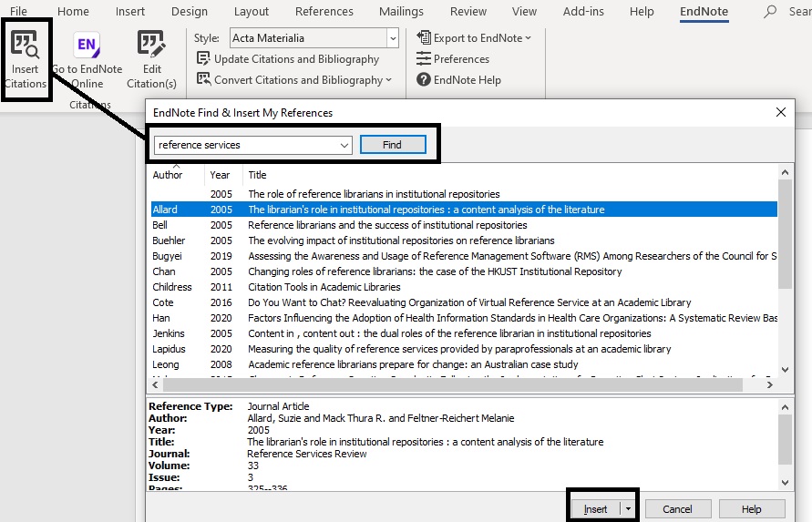Click Update Citations and Bibliography
Viewport: 812px width, 522px height.
[288, 59]
